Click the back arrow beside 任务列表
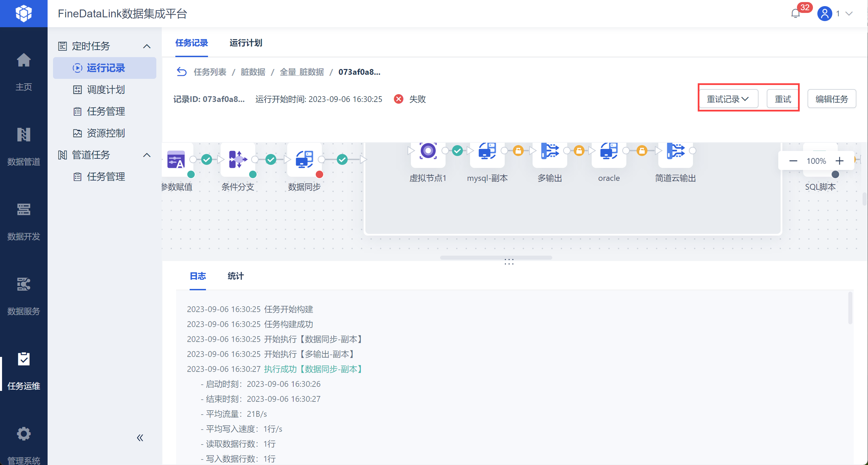This screenshot has width=868, height=465. [182, 72]
